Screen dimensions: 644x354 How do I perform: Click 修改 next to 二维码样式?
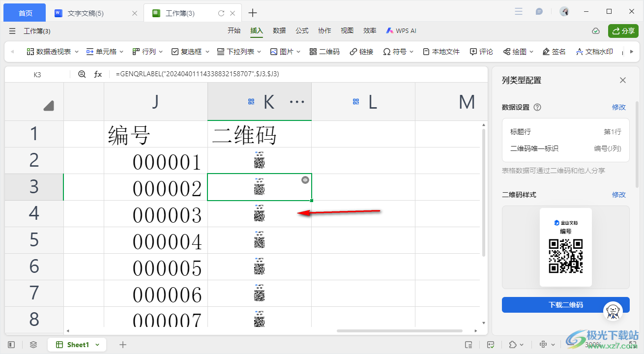(619, 195)
